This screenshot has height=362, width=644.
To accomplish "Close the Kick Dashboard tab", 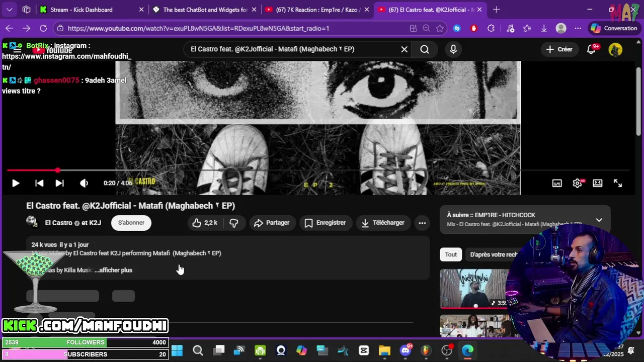I will [x=141, y=10].
